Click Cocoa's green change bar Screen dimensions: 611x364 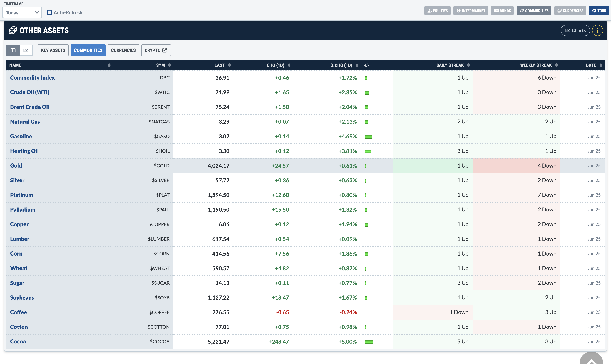tap(369, 342)
